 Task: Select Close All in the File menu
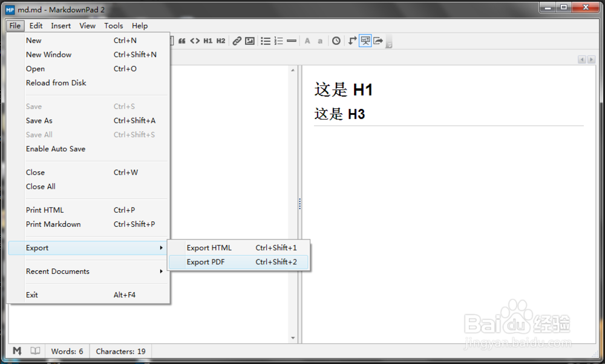[x=89, y=187]
